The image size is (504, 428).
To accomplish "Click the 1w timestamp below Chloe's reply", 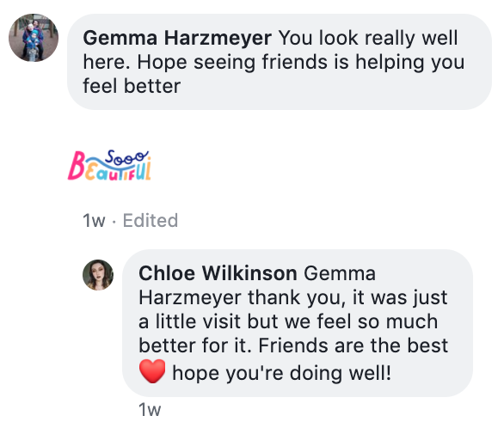I will pos(150,410).
